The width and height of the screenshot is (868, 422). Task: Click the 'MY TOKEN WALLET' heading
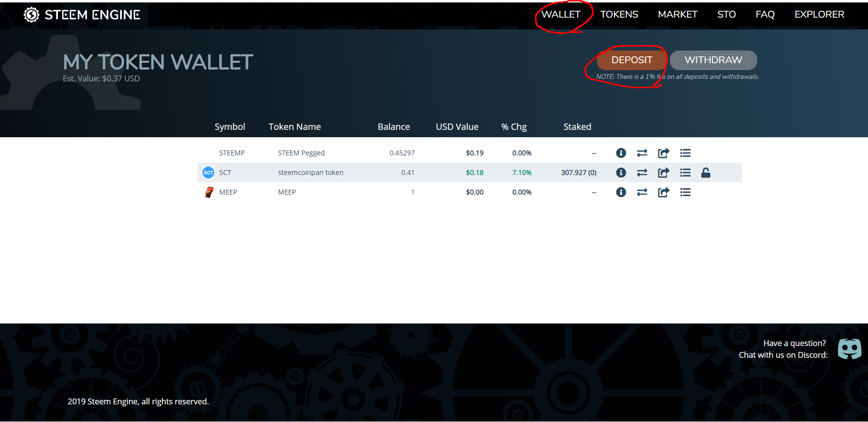158,62
